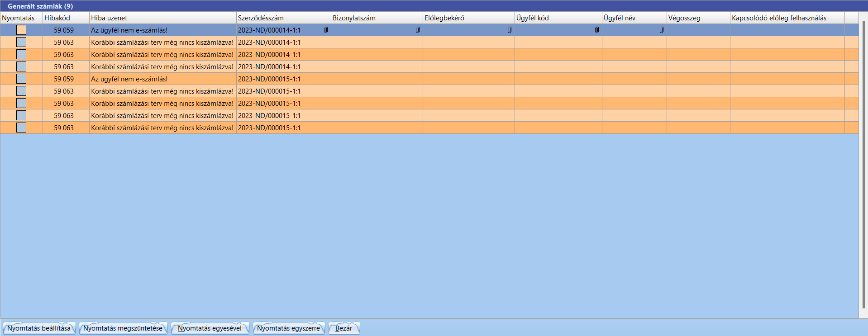
Task: Select 'Az ügyfél nem e-számlás!' for contract 000015
Action: coord(129,79)
